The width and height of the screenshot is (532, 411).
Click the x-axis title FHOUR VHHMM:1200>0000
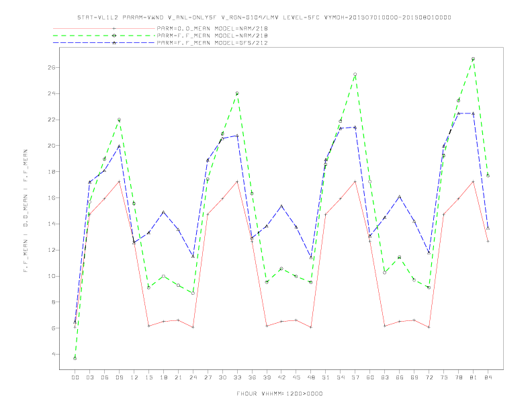click(x=279, y=394)
